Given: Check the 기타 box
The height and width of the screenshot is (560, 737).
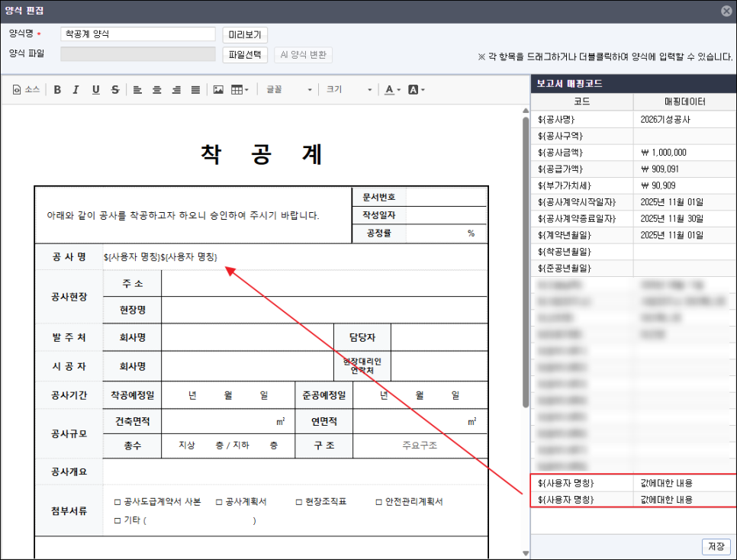Looking at the screenshot, I should pos(117,520).
